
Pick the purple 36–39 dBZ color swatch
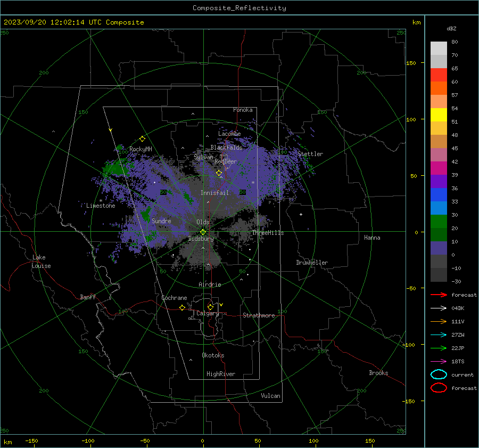coord(439,182)
